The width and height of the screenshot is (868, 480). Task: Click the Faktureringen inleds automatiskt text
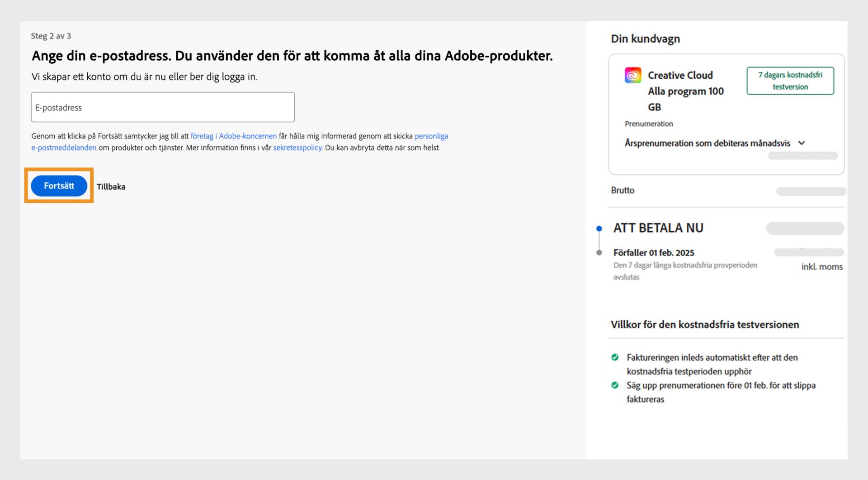(712, 364)
